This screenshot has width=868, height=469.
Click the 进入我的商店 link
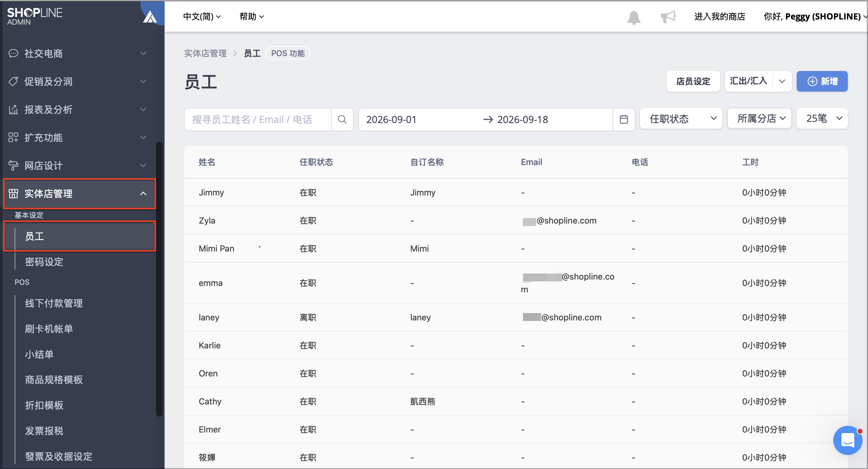720,16
